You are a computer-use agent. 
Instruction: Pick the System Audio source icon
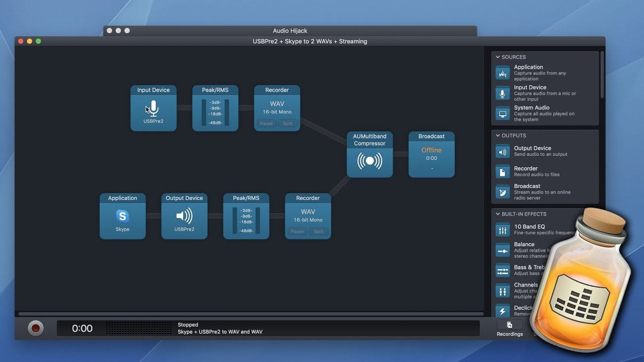[503, 113]
